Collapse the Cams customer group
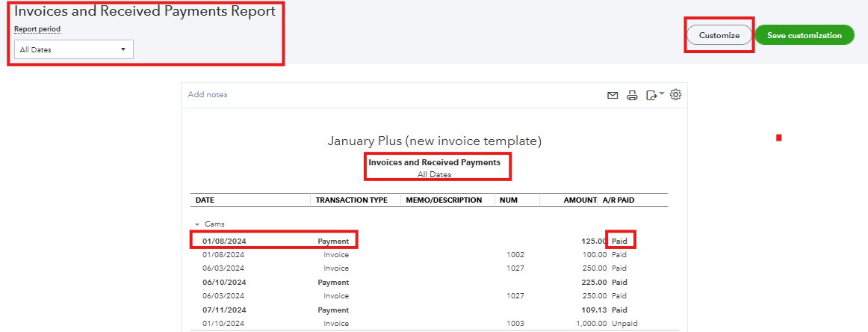This screenshot has height=332, width=868. [198, 224]
